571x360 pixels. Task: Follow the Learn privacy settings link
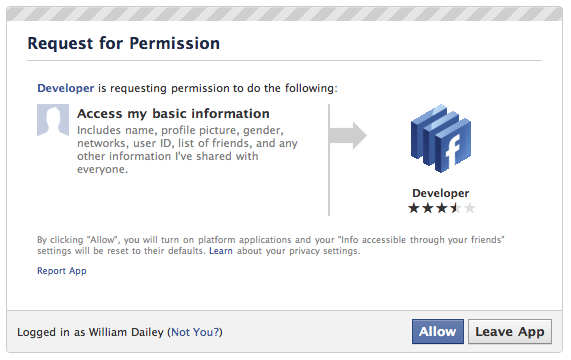(x=221, y=251)
